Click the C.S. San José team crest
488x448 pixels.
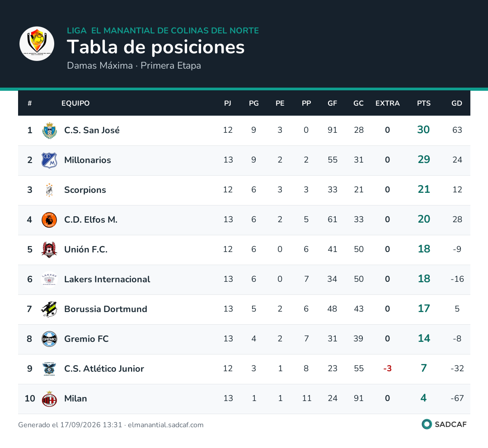tap(49, 131)
